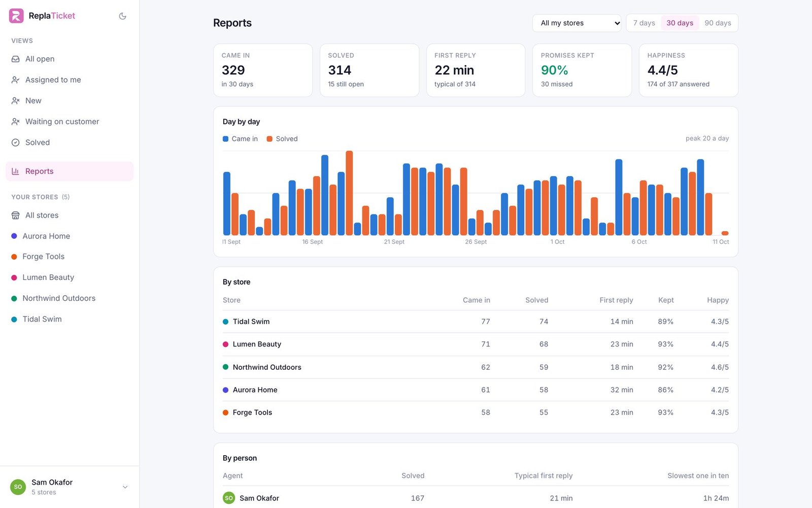The height and width of the screenshot is (508, 812).
Task: Click Sam Okafor name in By person
Action: pyautogui.click(x=259, y=498)
